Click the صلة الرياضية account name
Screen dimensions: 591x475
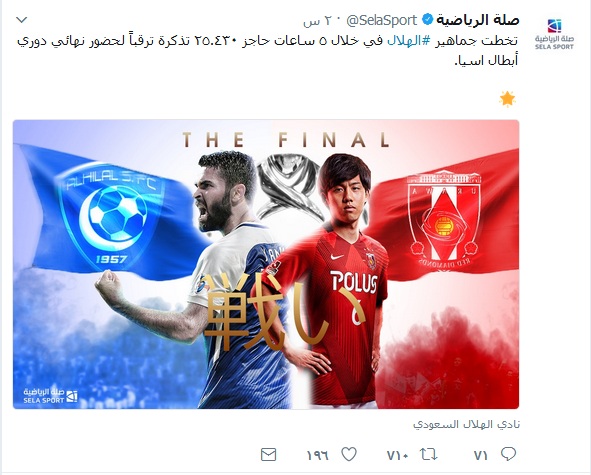(x=478, y=20)
